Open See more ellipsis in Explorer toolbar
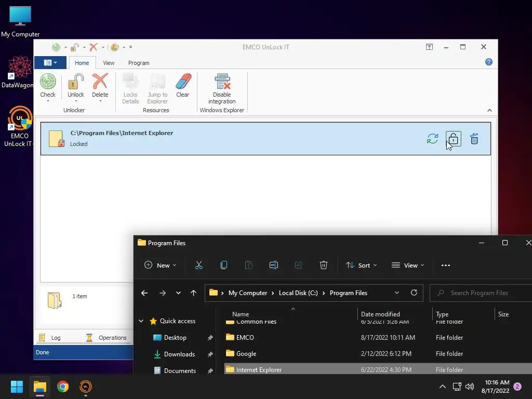Screen dimensions: 532x399 (x=445, y=265)
